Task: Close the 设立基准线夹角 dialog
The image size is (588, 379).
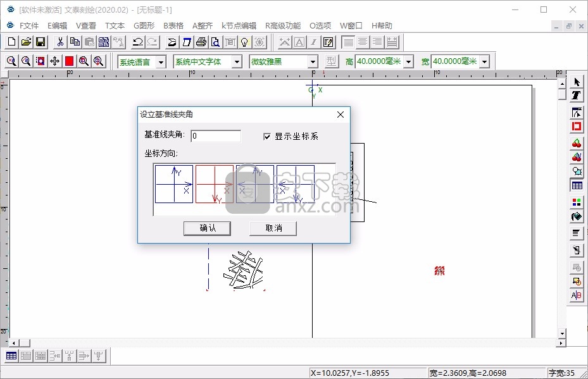Action: click(x=341, y=115)
